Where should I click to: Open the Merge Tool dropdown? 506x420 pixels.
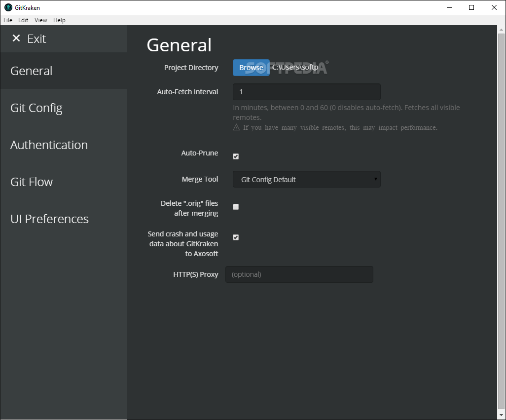point(307,180)
